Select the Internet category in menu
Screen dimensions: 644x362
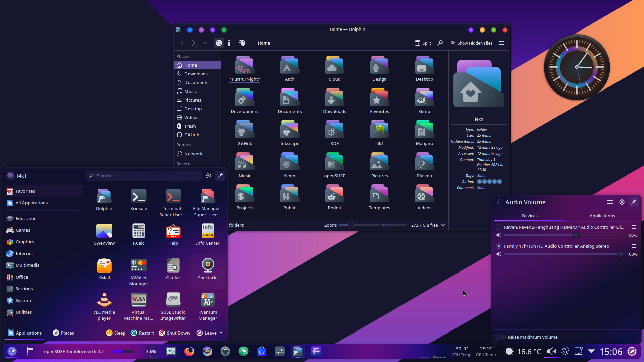point(44,253)
